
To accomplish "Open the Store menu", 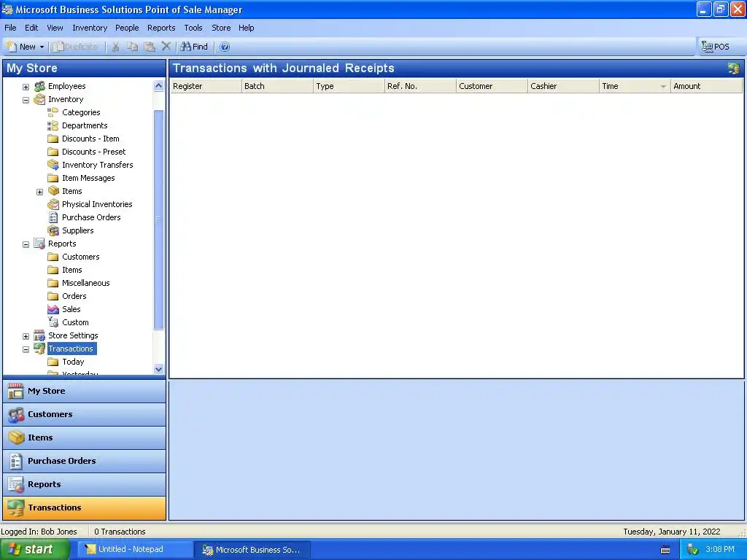I will point(221,28).
